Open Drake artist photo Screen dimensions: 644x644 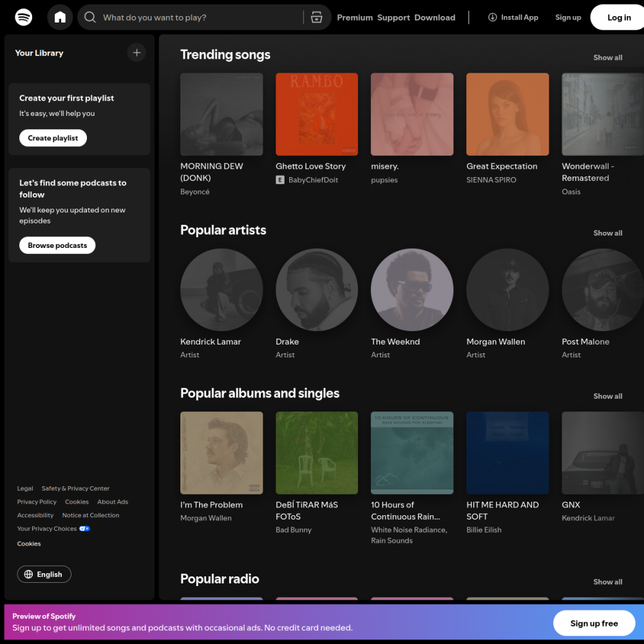tap(317, 290)
